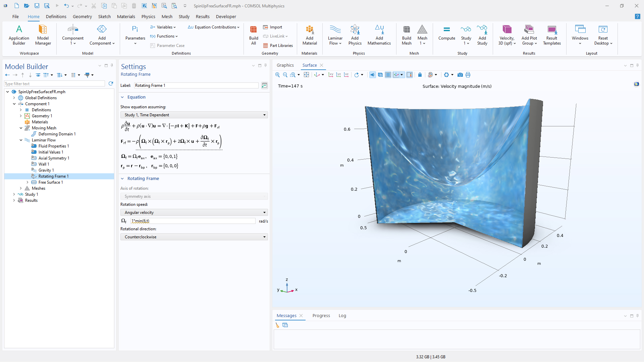This screenshot has width=644, height=362.
Task: Open the Physics ribbon tab
Action: (148, 16)
